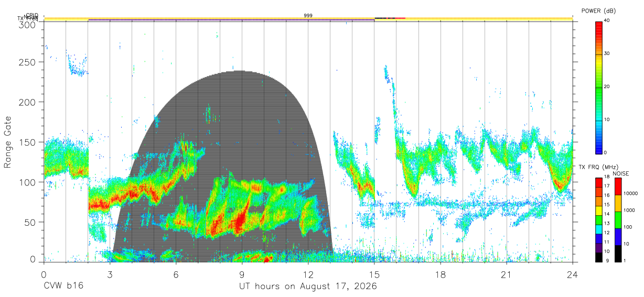Image resolution: width=644 pixels, height=297 pixels.
Task: Click the y-axis tick label 300
Action: coord(28,25)
